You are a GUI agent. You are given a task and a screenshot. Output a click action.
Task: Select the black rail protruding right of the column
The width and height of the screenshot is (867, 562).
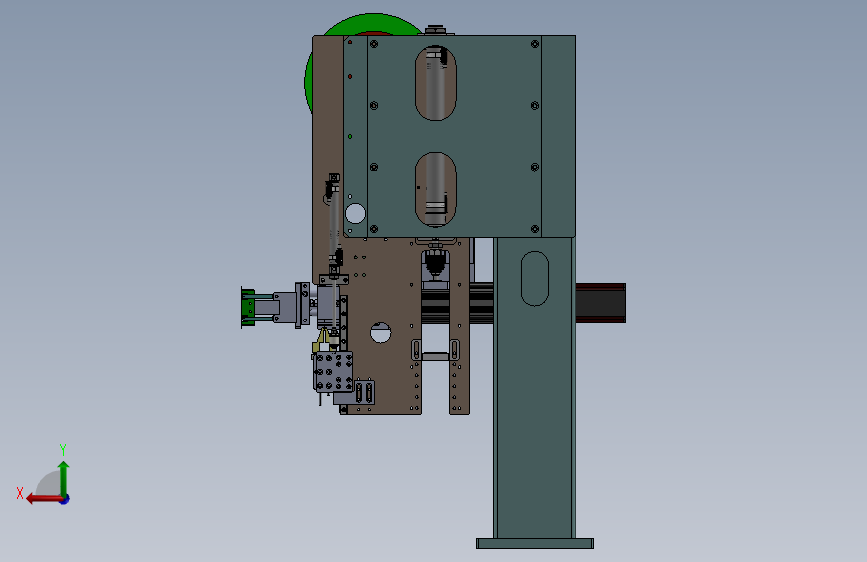pyautogui.click(x=600, y=303)
